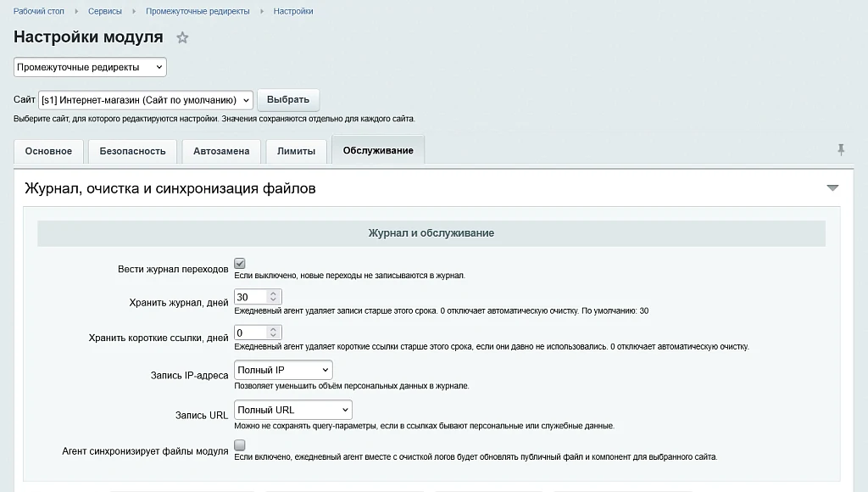This screenshot has height=492, width=868.
Task: Switch to the Безопасность tab
Action: (132, 151)
